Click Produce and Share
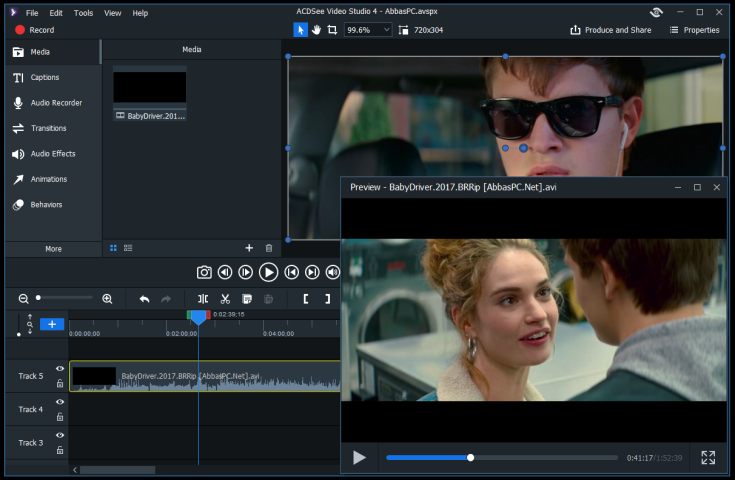735x480 pixels. coord(610,30)
